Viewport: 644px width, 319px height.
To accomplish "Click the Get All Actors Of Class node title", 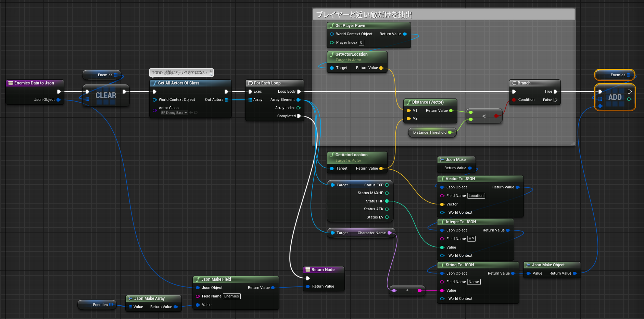I will pyautogui.click(x=178, y=83).
